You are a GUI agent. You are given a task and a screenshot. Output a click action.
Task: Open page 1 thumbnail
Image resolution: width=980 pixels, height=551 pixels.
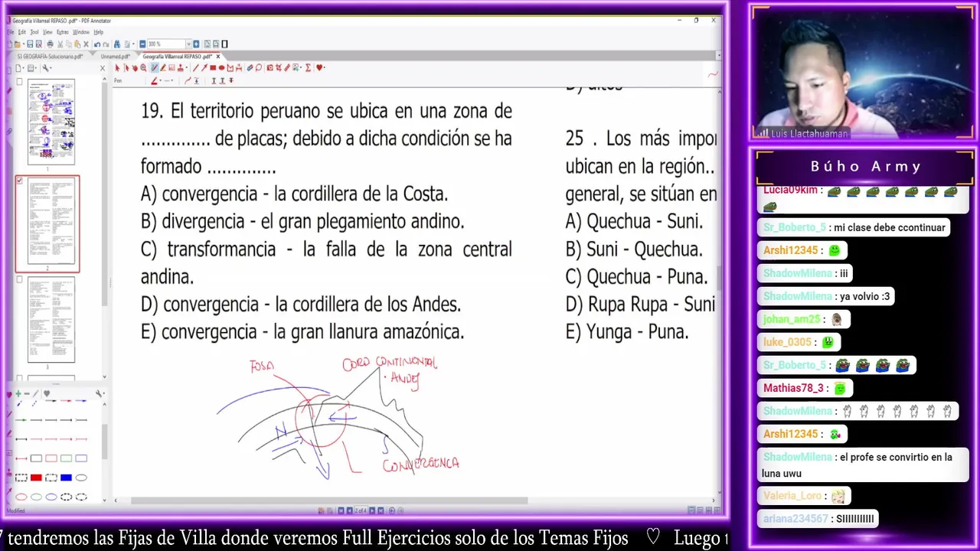51,121
